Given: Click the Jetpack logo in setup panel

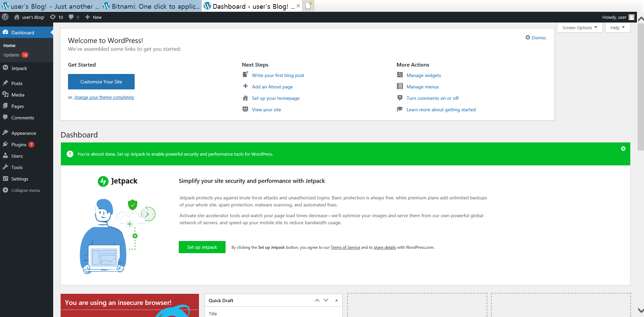Looking at the screenshot, I should pos(117,181).
